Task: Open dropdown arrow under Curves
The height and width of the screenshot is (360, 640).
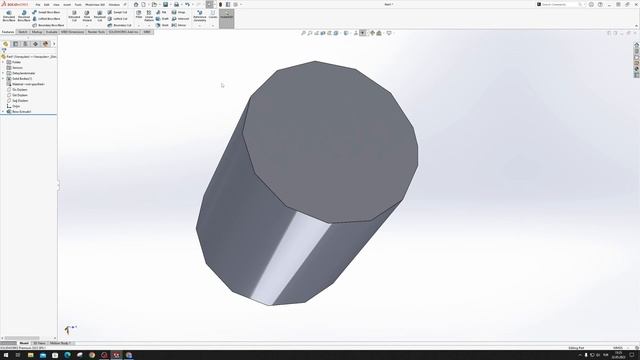Action: [213, 26]
